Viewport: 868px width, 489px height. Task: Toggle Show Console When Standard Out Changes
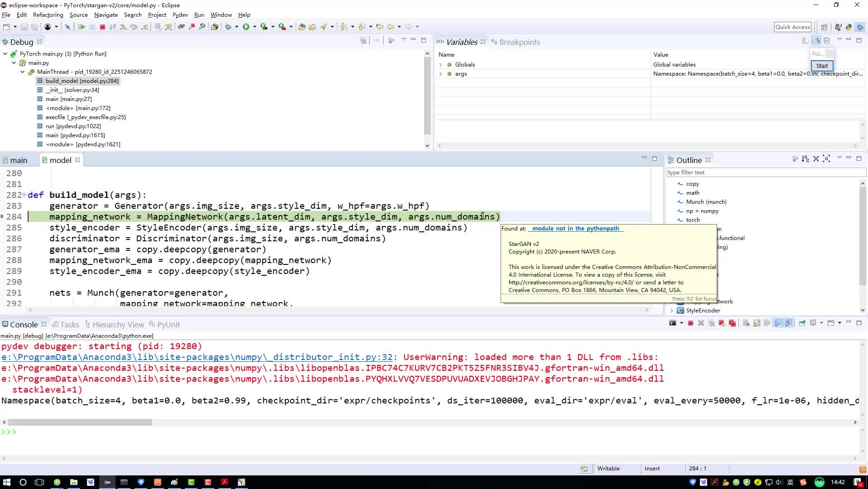click(778, 323)
